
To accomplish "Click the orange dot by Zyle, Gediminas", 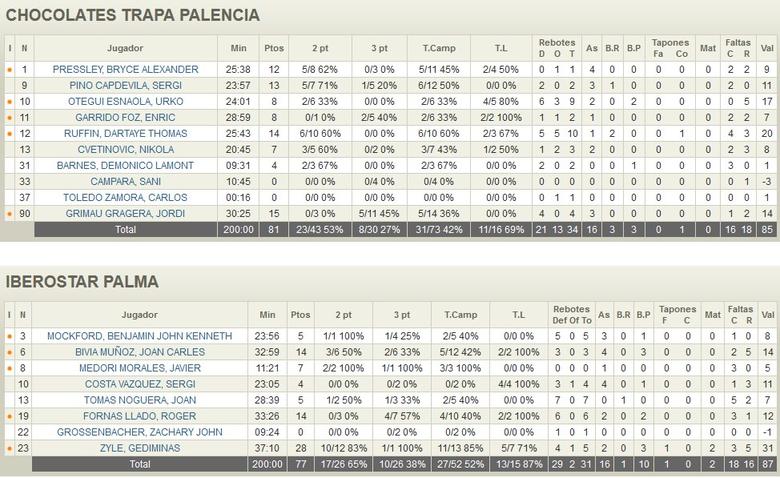I will click(10, 448).
